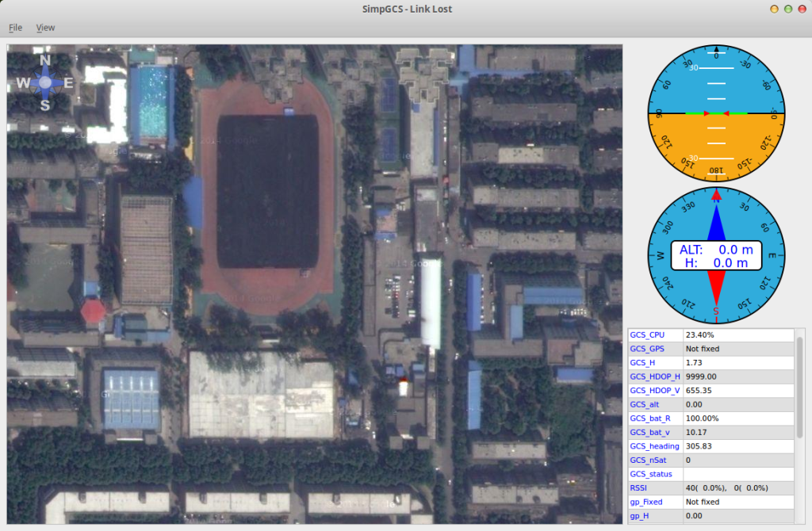Click the compass rose on the map
Image resolution: width=812 pixels, height=531 pixels.
(45, 82)
